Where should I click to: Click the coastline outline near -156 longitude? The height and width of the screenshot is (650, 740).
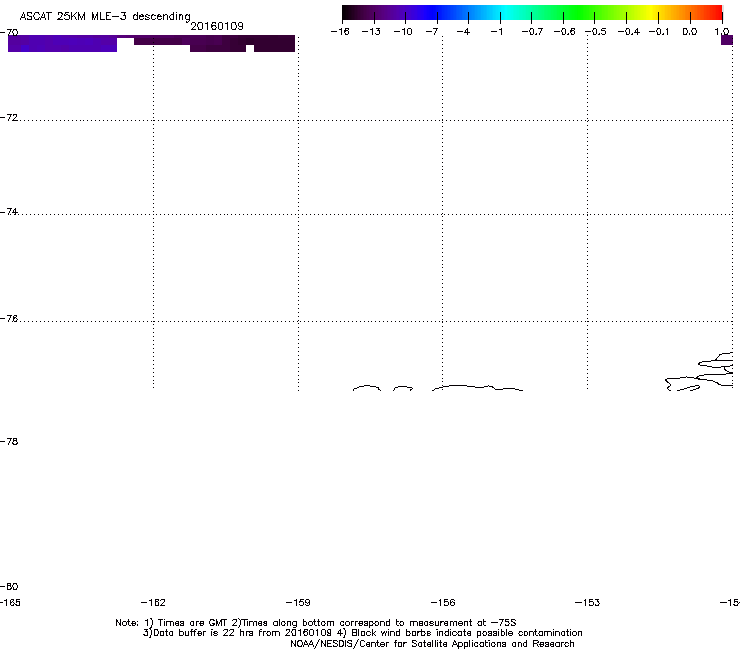click(x=478, y=388)
